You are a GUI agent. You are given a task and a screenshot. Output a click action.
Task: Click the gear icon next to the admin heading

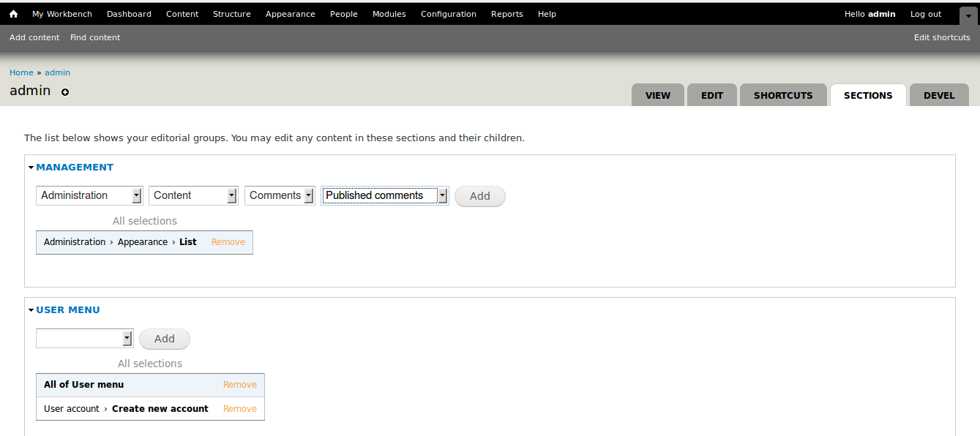(64, 92)
